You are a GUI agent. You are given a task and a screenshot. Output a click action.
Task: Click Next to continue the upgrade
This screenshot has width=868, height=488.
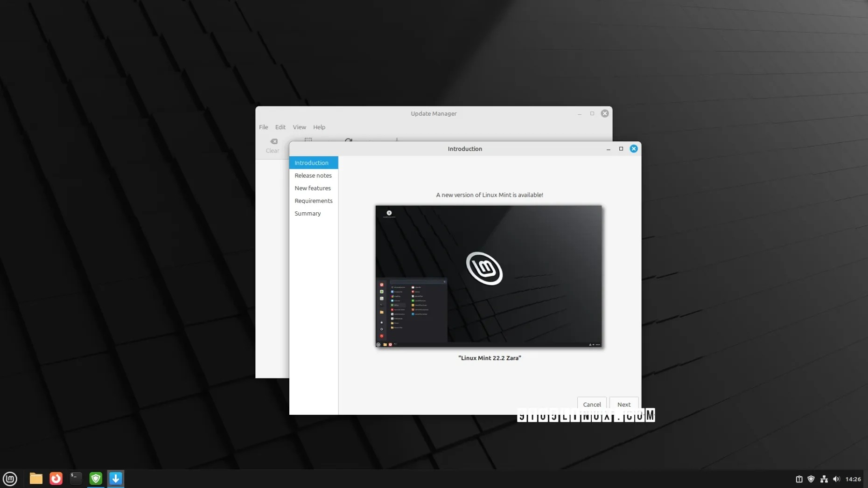(623, 404)
